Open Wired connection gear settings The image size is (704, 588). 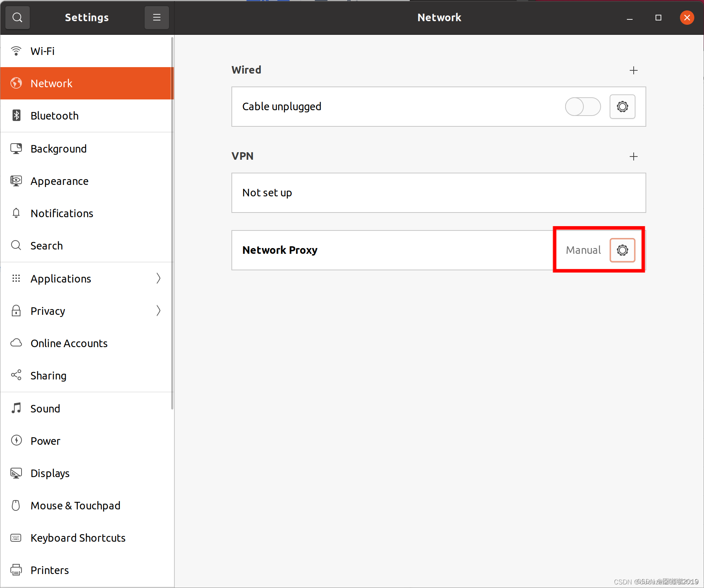(x=622, y=107)
